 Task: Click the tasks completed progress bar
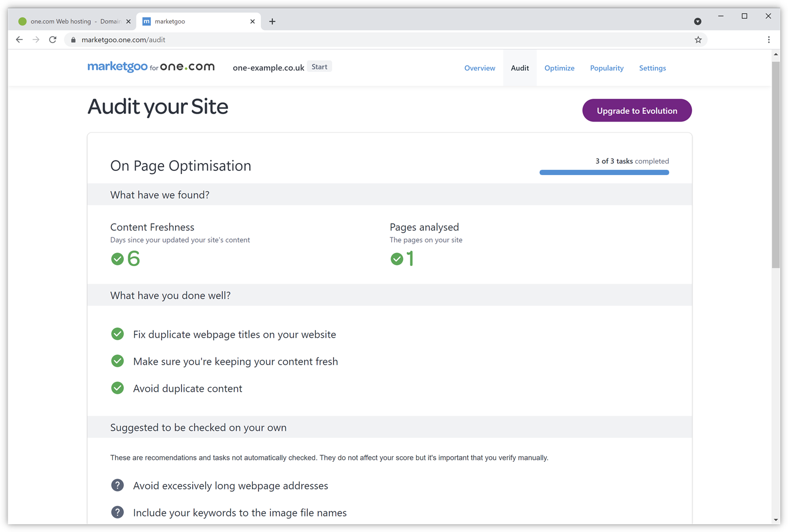coord(604,172)
